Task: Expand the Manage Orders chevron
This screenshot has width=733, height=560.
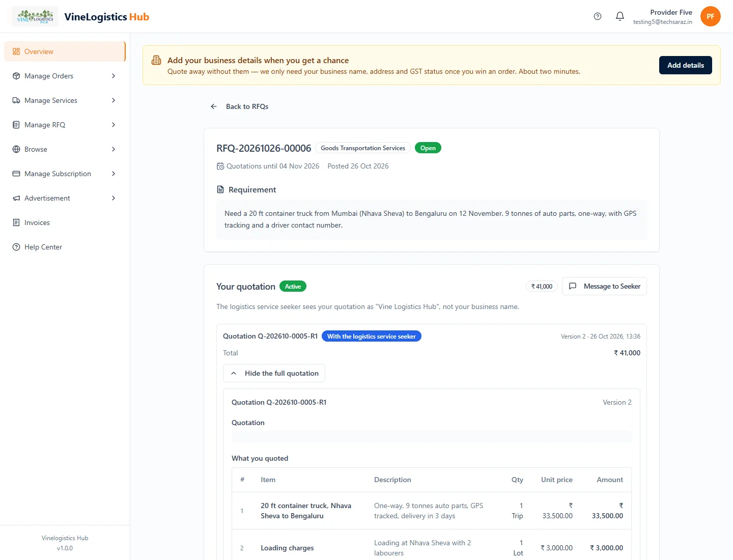Action: 114,76
